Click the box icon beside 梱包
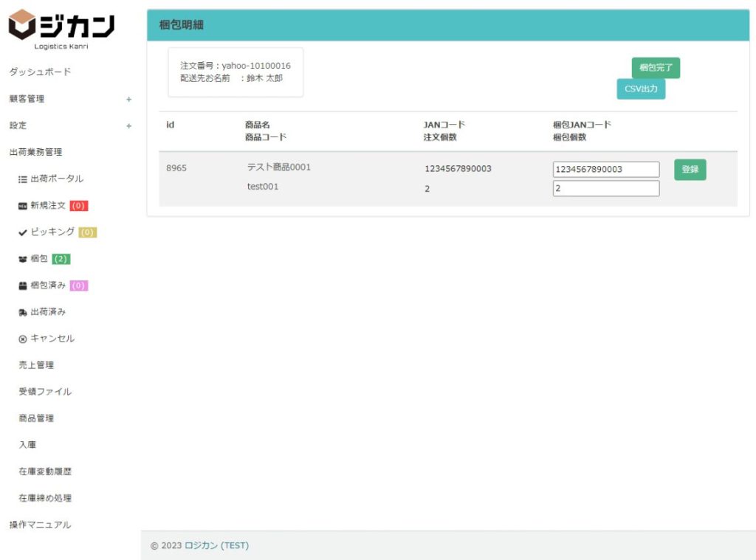The image size is (756, 560). (22, 259)
